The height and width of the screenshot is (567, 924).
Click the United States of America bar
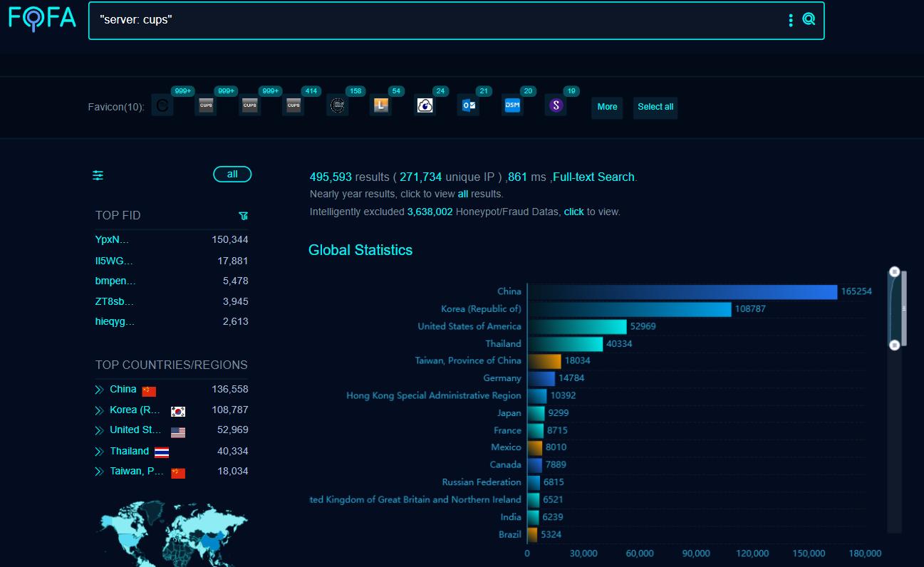[577, 326]
